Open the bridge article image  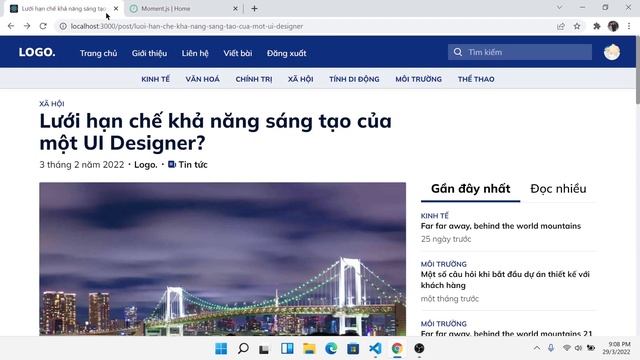[x=222, y=259]
